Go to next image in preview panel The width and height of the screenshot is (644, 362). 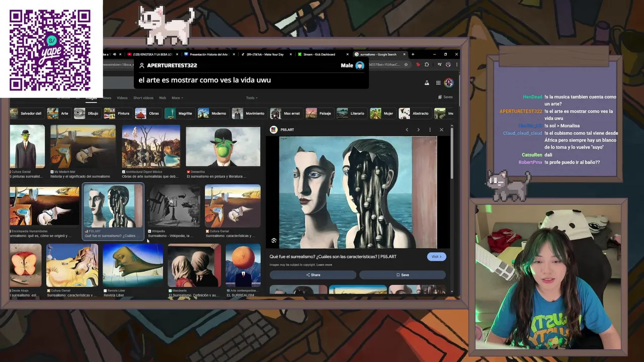point(418,130)
